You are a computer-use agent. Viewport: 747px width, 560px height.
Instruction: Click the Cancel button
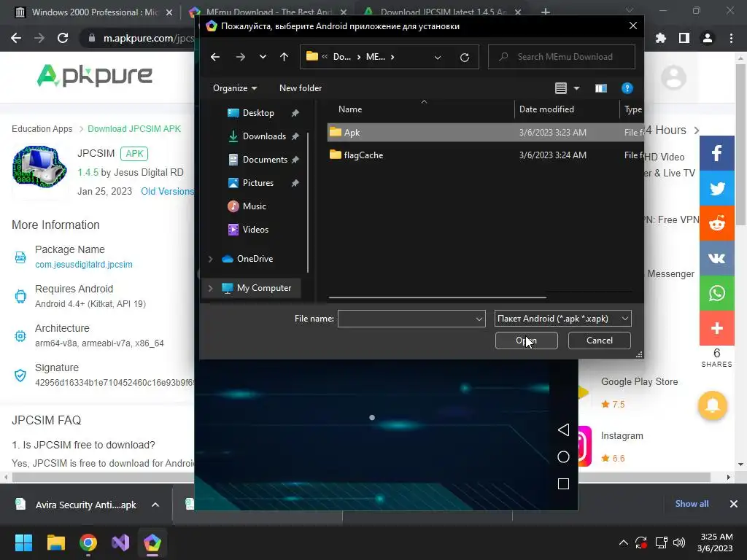(x=600, y=341)
